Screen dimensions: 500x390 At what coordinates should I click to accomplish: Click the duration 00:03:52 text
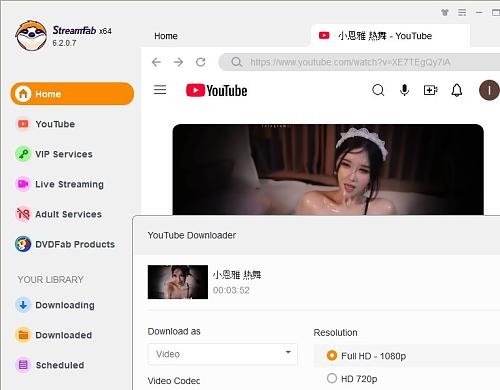(231, 290)
